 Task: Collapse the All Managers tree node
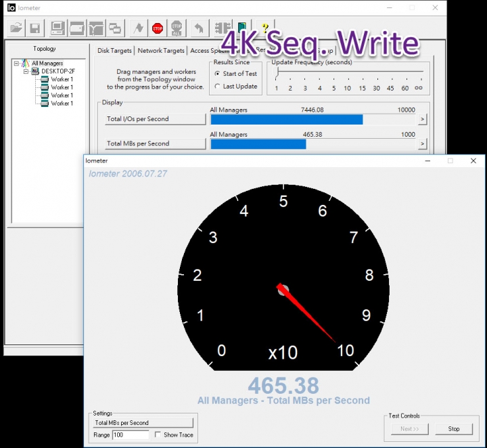pos(16,64)
